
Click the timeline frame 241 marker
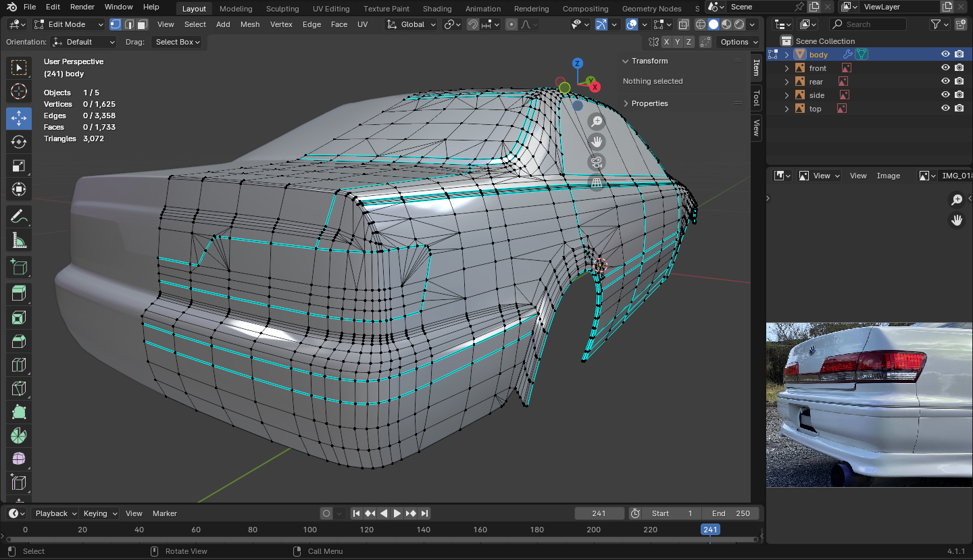[x=710, y=530]
